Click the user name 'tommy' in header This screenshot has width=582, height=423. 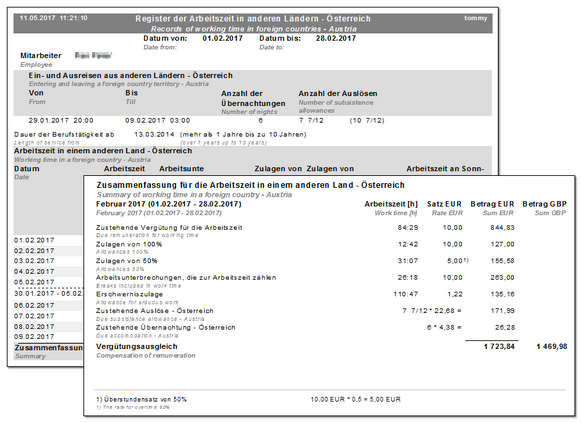coord(475,18)
